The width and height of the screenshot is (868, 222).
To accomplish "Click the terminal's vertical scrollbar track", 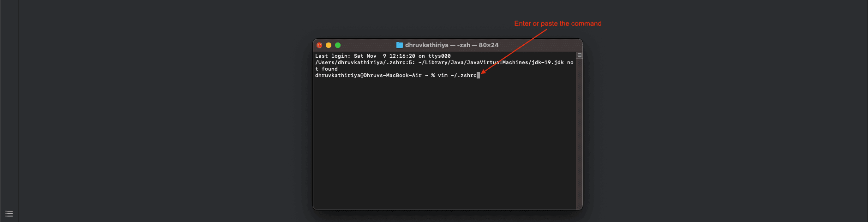I will point(579,134).
